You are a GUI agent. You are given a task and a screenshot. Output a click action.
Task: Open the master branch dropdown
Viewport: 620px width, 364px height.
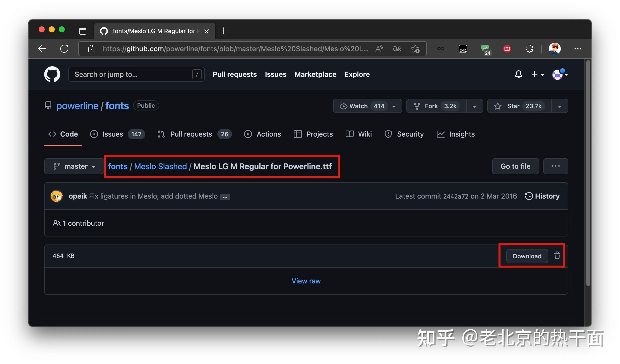coord(74,166)
